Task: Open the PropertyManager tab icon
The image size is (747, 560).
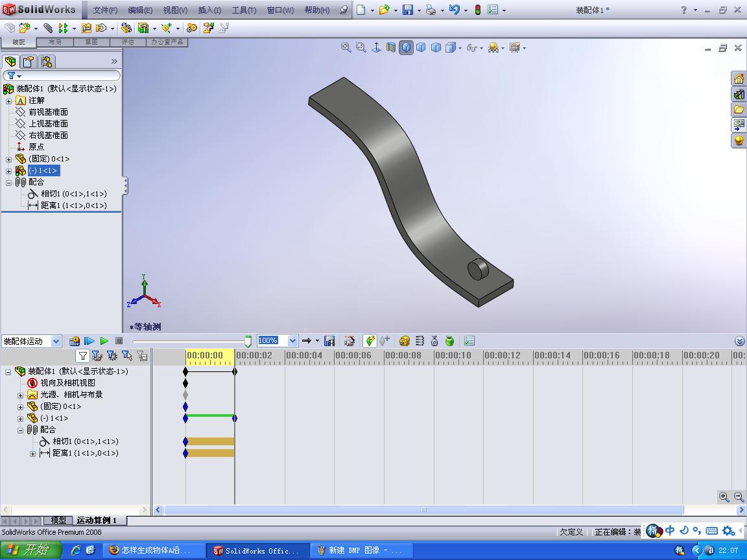Action: point(28,62)
